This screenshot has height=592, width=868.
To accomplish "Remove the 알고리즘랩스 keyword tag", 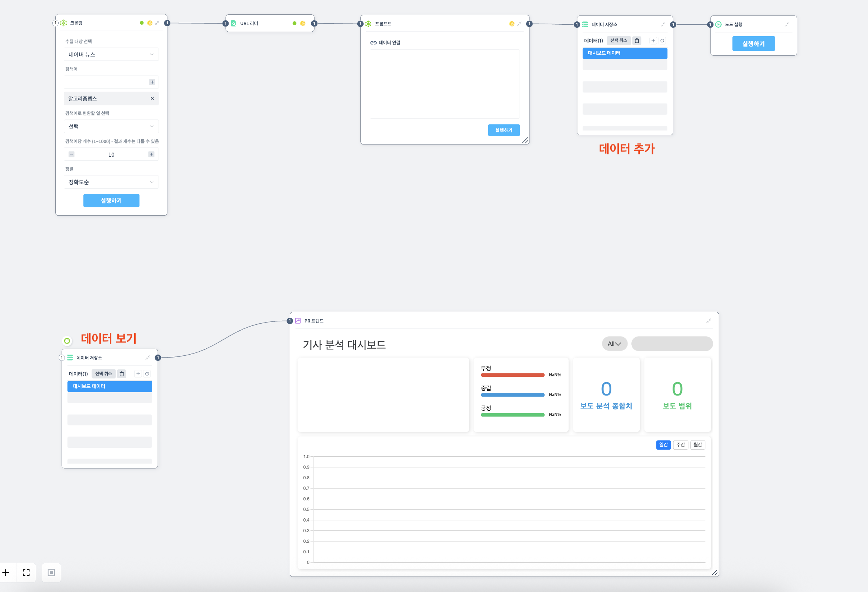I will tap(152, 98).
